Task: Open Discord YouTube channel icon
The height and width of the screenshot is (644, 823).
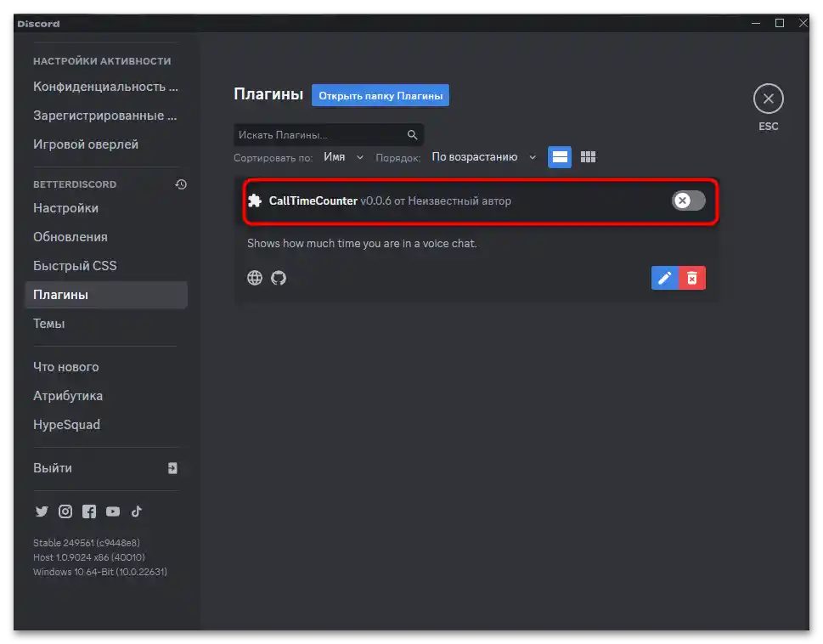Action: [x=113, y=511]
